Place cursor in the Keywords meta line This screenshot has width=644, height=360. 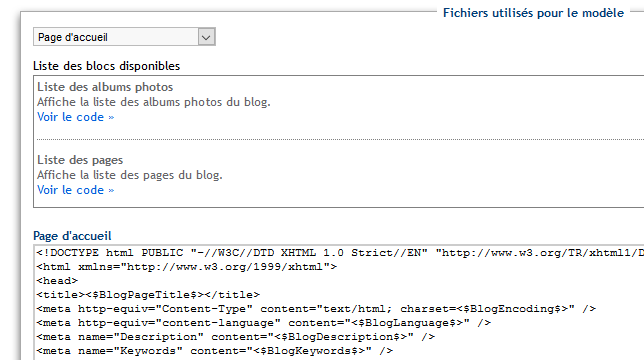[215, 351]
